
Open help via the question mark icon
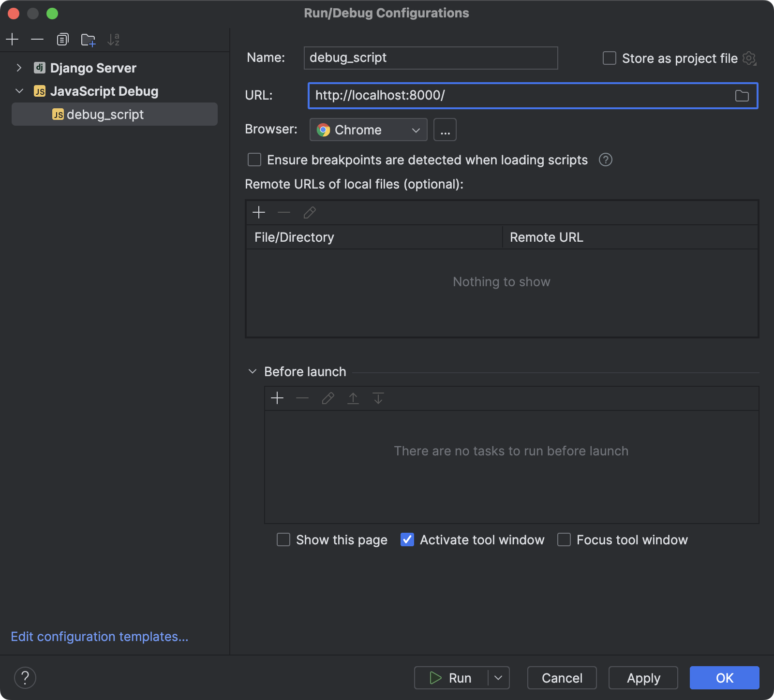[25, 677]
